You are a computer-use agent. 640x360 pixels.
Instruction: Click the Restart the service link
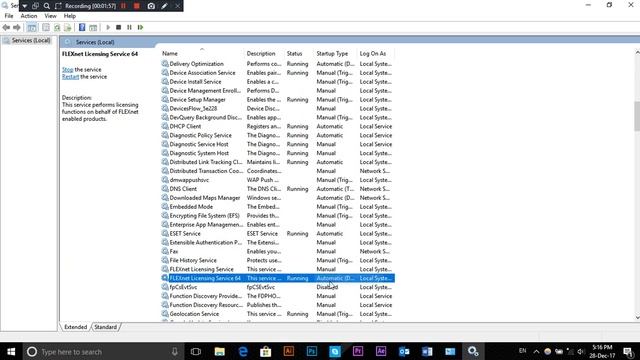coord(70,77)
